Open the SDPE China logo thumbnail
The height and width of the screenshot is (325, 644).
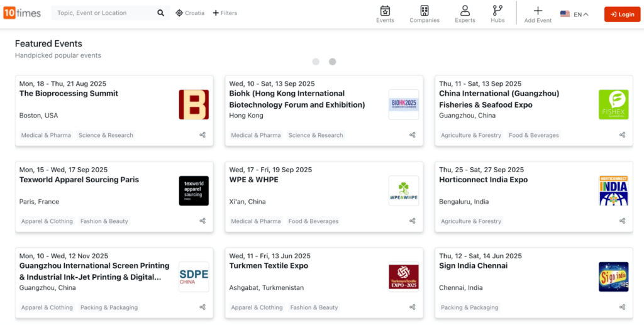194,277
